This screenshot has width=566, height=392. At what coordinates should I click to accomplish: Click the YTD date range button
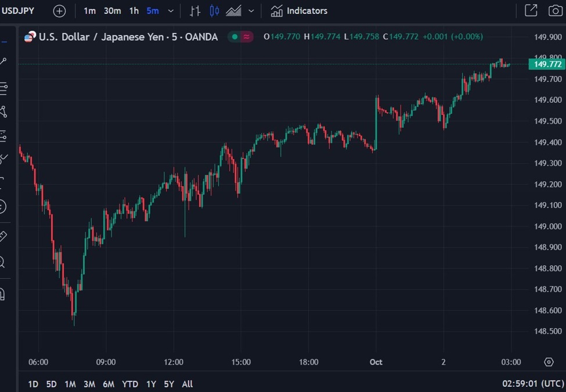[131, 384]
